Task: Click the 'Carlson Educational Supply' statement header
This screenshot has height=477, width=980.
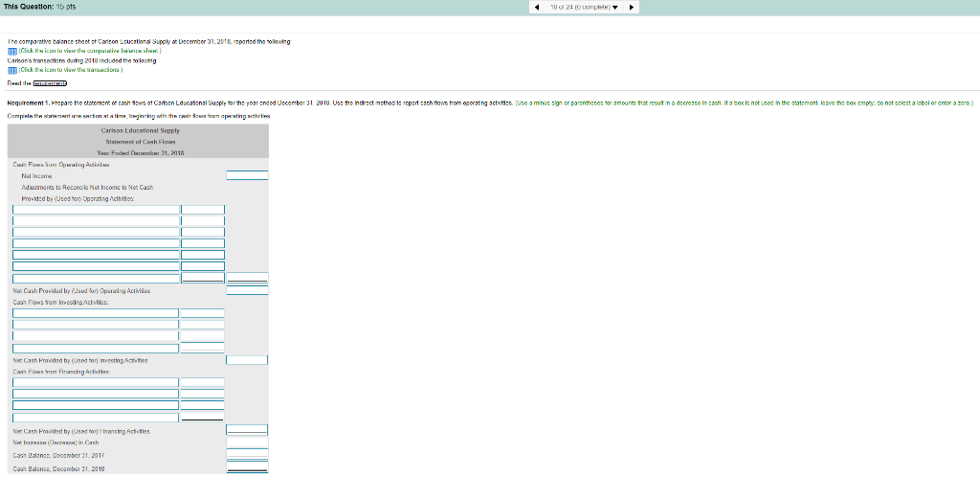Action: click(x=139, y=131)
